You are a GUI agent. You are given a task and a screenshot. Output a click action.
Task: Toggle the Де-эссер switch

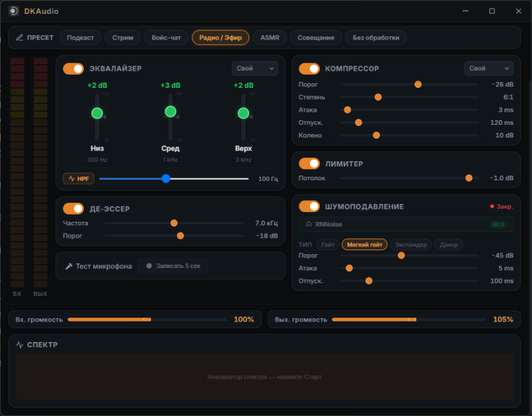73,209
